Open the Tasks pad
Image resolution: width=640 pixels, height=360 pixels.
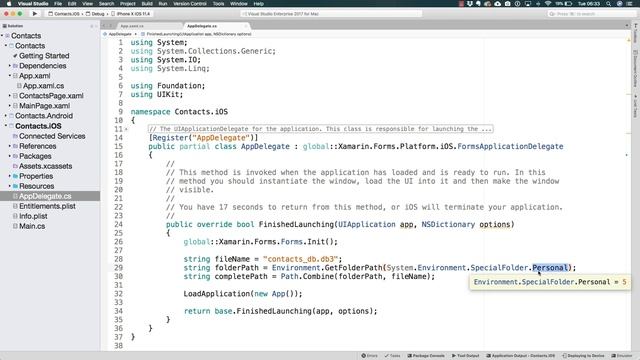(x=392, y=356)
